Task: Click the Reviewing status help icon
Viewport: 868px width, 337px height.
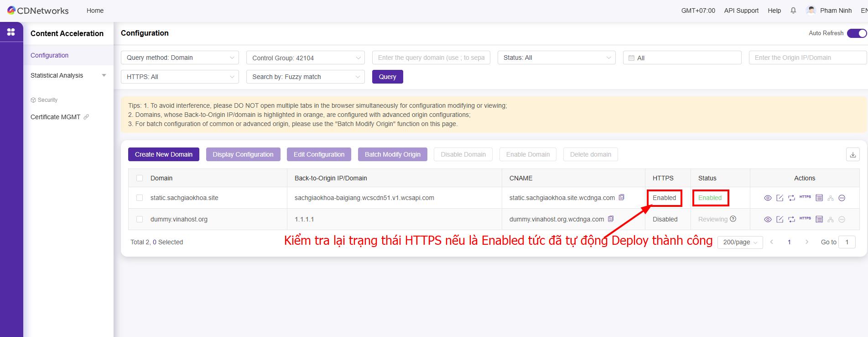Action: [x=733, y=219]
